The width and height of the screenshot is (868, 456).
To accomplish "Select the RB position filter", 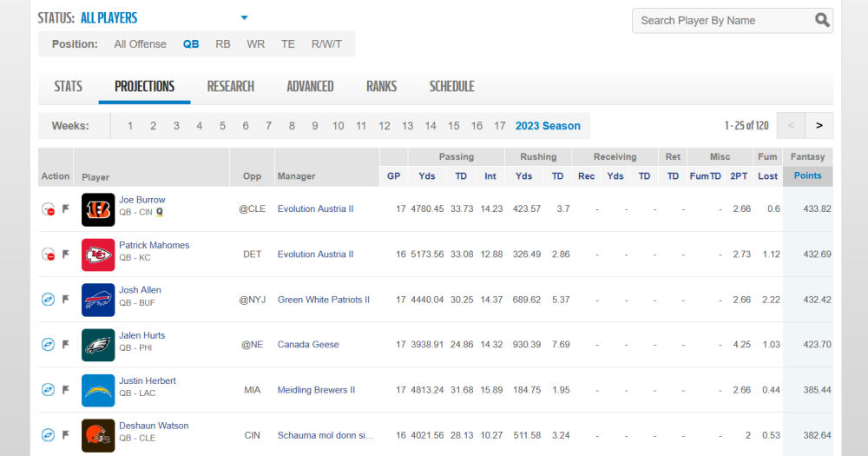I will point(223,43).
